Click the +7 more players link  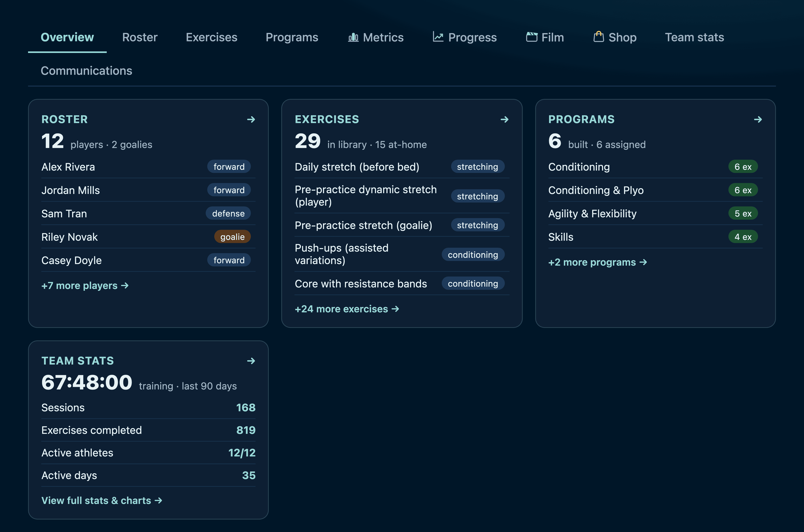point(85,286)
